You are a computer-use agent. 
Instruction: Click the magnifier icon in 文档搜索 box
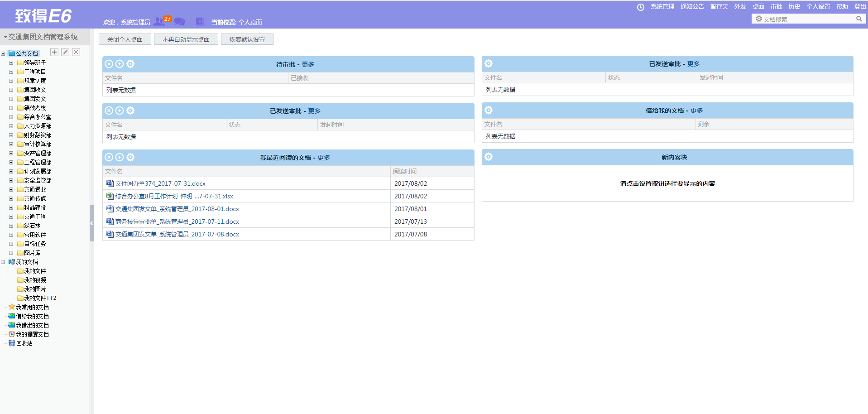(x=859, y=19)
